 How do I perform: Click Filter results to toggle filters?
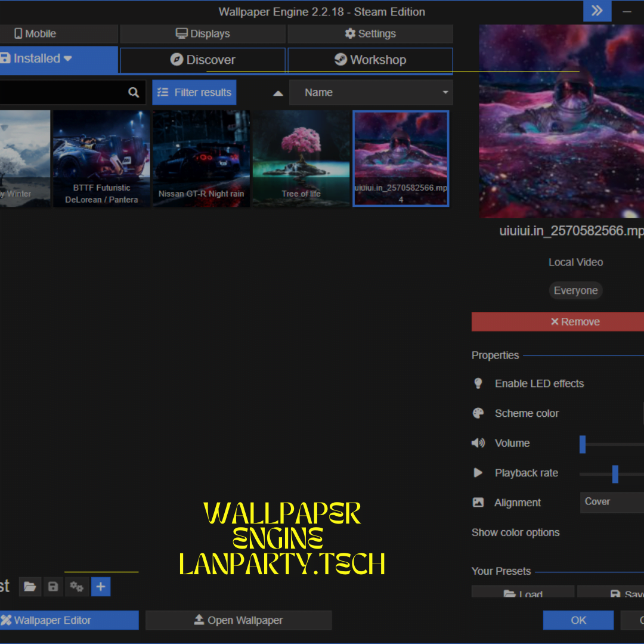point(194,92)
